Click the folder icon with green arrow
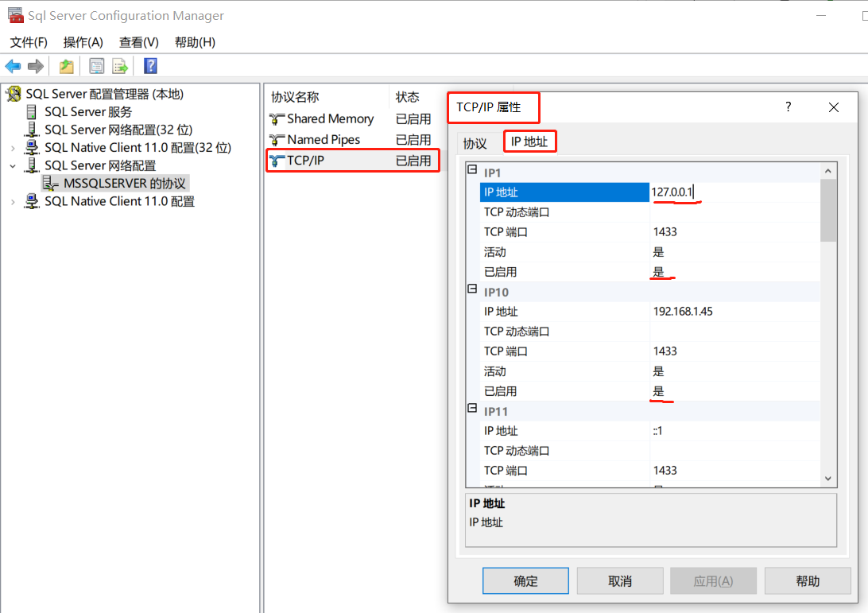868x613 pixels. [x=66, y=66]
